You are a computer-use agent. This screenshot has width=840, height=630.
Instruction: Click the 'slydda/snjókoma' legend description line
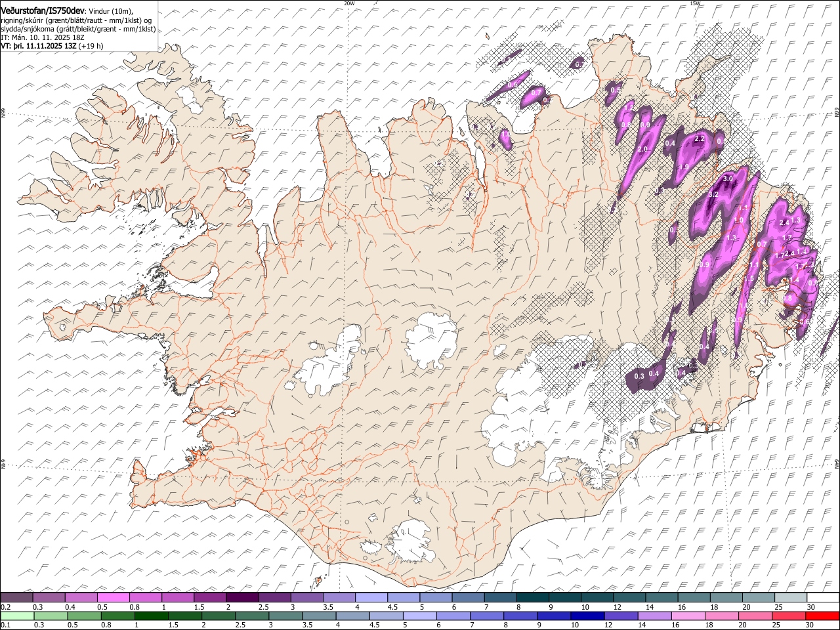pyautogui.click(x=78, y=29)
